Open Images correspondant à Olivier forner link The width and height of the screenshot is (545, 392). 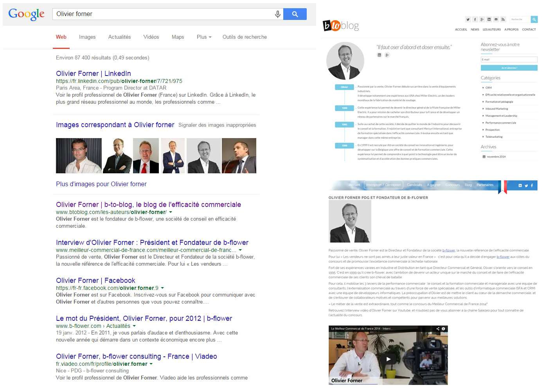click(115, 125)
